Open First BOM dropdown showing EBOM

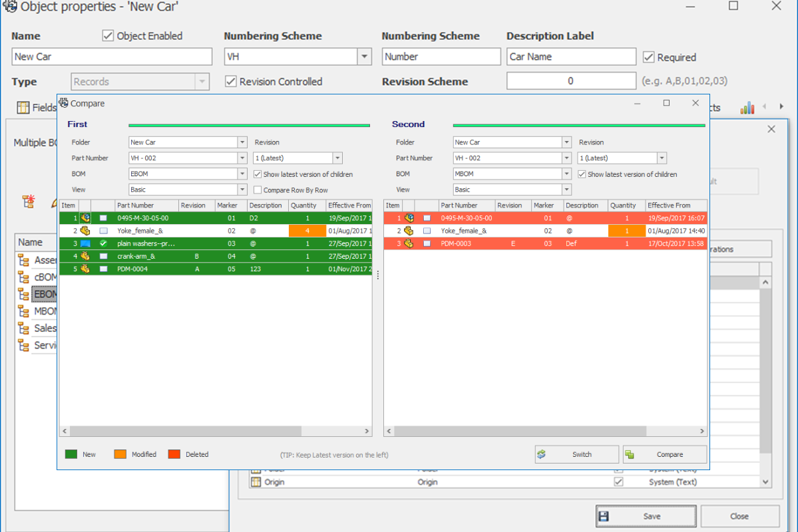(242, 174)
